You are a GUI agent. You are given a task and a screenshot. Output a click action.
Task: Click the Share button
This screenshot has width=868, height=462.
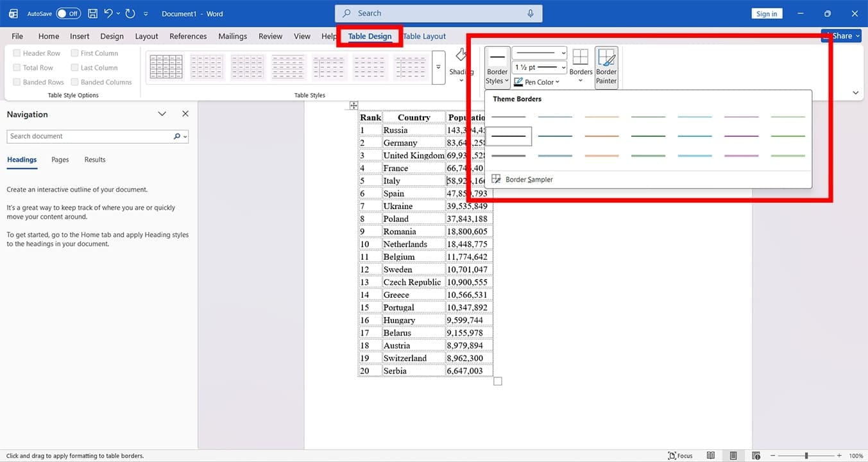840,36
